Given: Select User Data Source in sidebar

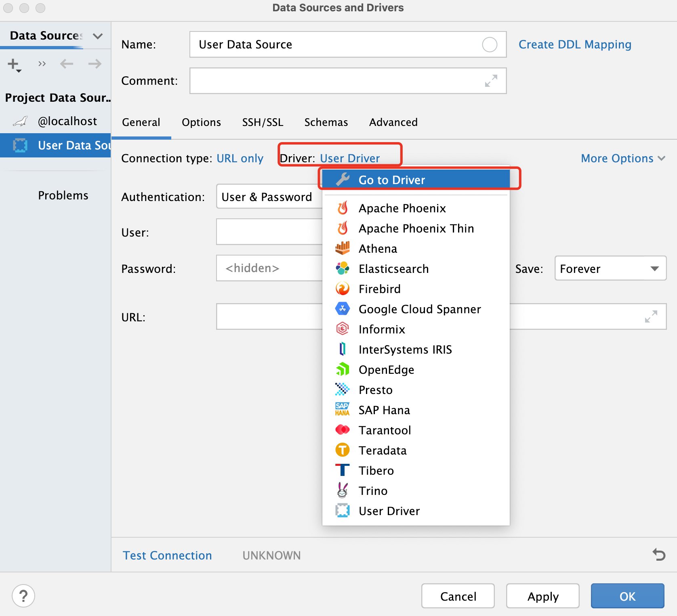Looking at the screenshot, I should (x=55, y=145).
